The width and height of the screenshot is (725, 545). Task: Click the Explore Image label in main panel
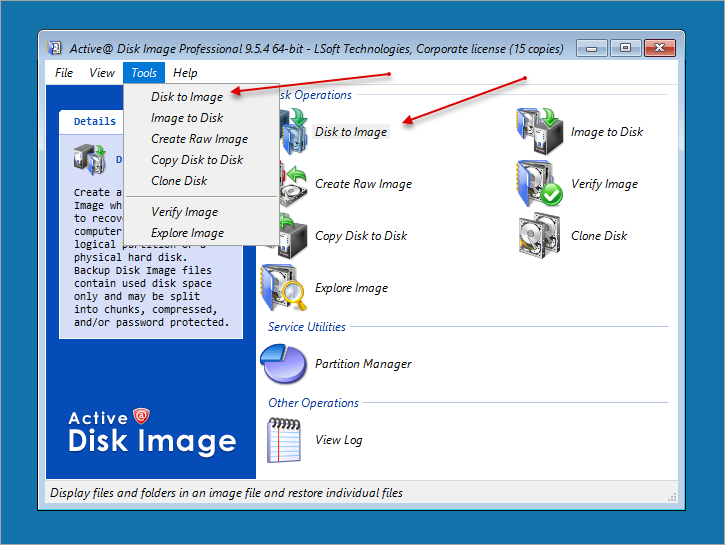(351, 288)
